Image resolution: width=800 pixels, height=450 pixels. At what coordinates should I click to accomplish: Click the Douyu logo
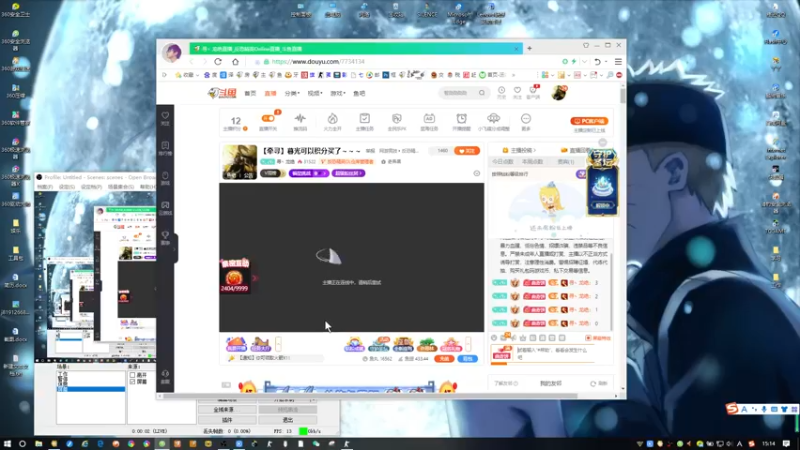coord(222,93)
